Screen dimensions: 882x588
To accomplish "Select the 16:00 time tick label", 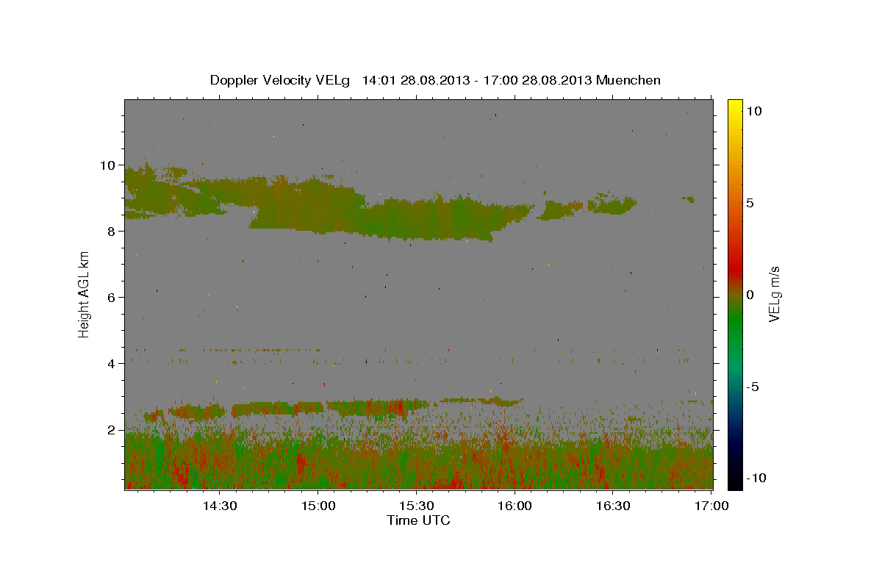I will click(514, 506).
